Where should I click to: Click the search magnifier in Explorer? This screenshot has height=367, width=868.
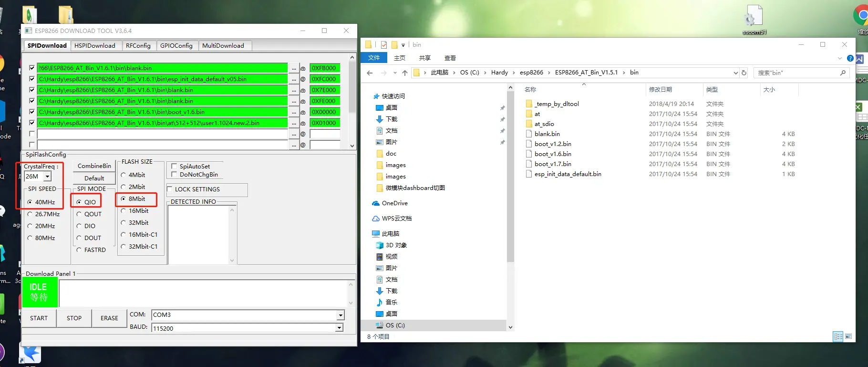[x=843, y=73]
